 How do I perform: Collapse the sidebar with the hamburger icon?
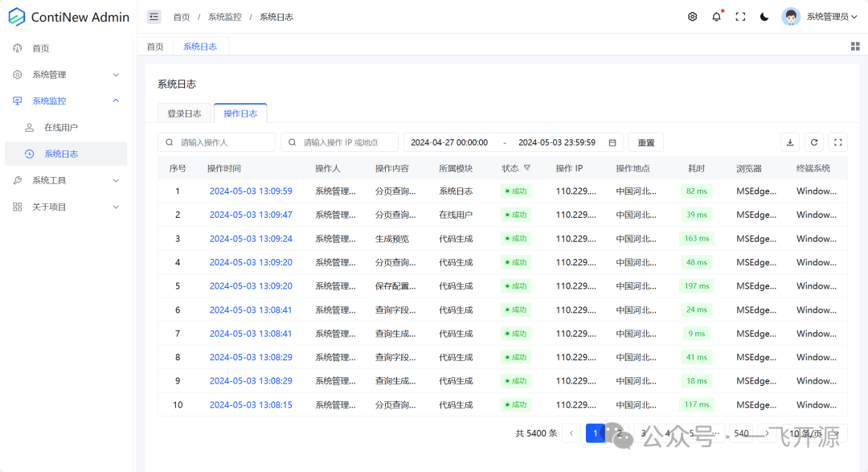[154, 16]
